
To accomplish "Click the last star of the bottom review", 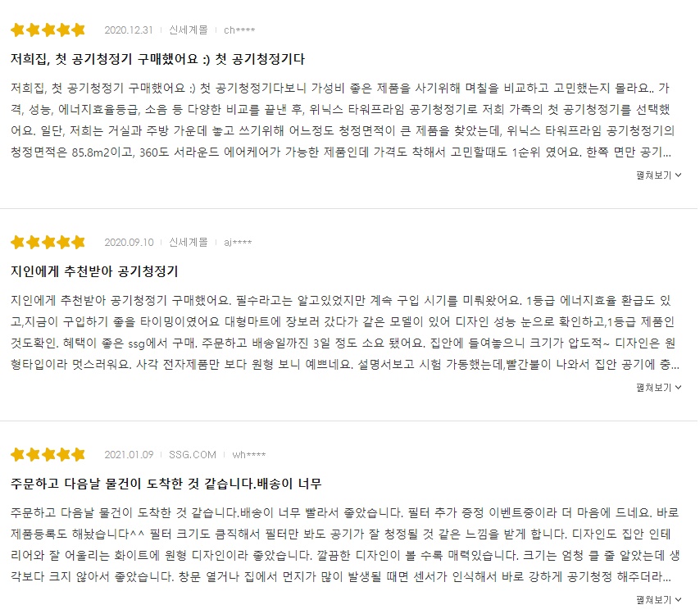I will coord(80,454).
